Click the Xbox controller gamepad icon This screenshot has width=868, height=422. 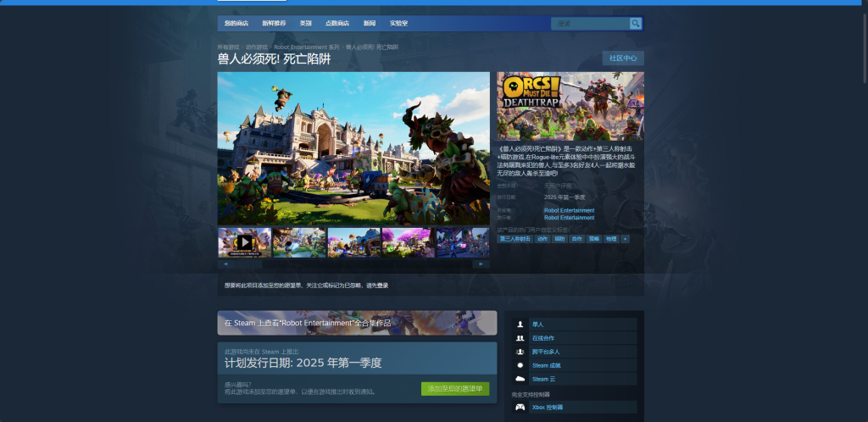click(x=520, y=407)
